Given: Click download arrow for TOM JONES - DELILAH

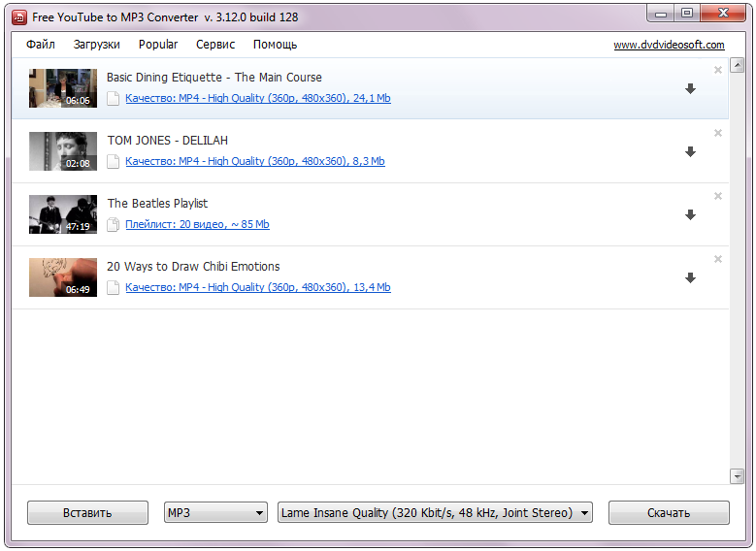Looking at the screenshot, I should [690, 152].
